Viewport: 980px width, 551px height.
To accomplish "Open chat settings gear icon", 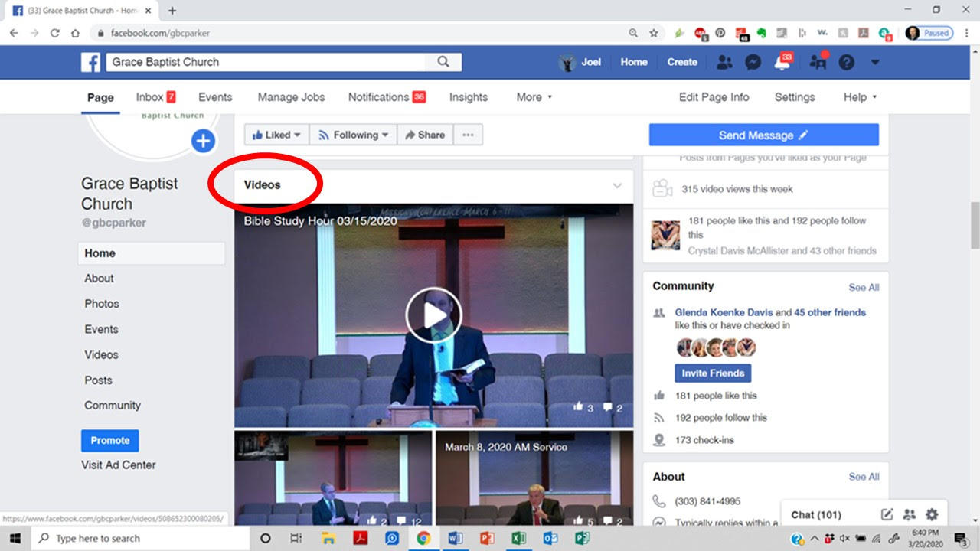I will coord(932,514).
